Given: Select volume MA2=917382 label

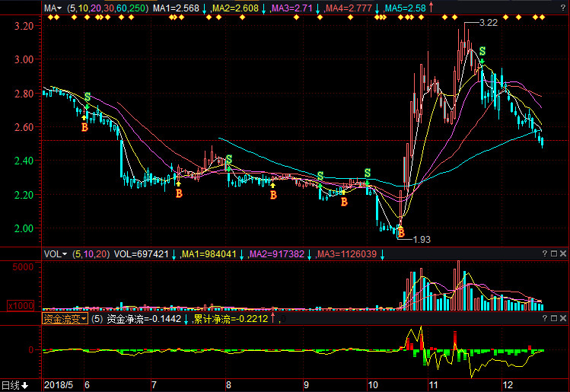Looking at the screenshot, I should [x=277, y=254].
